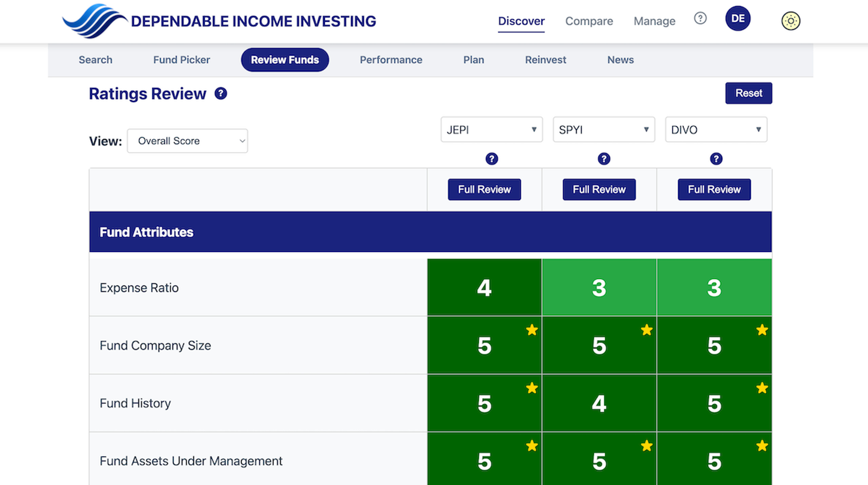This screenshot has height=485, width=868.
Task: Click the help icon under SPYI dropdown
Action: [x=604, y=158]
